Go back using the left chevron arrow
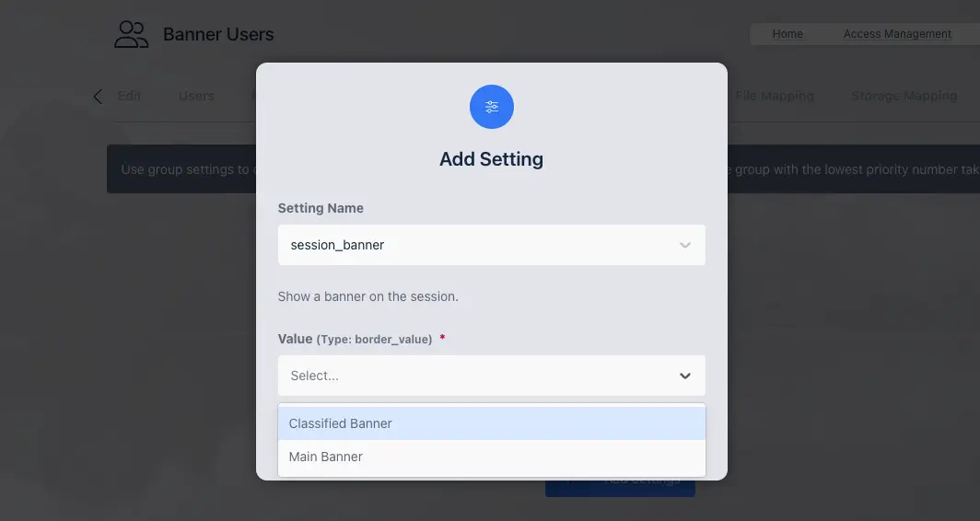Screen dimensions: 980x521 click(98, 97)
